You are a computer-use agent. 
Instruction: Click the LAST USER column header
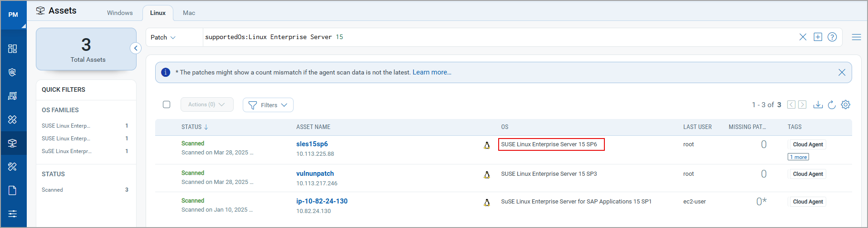(x=697, y=127)
